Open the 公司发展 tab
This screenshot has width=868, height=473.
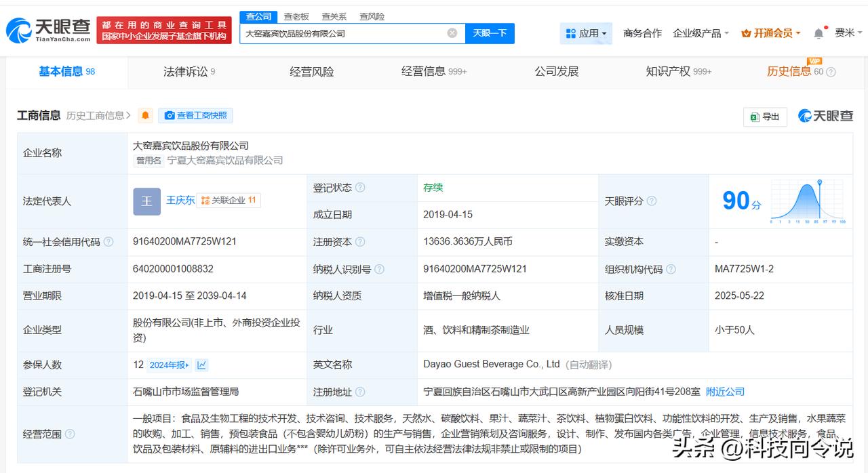coord(557,72)
